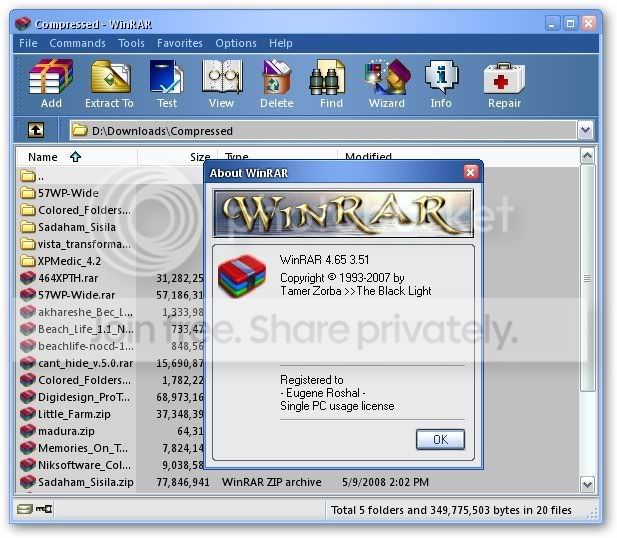Run the Test archive tool
The width and height of the screenshot is (617, 538).
click(167, 77)
